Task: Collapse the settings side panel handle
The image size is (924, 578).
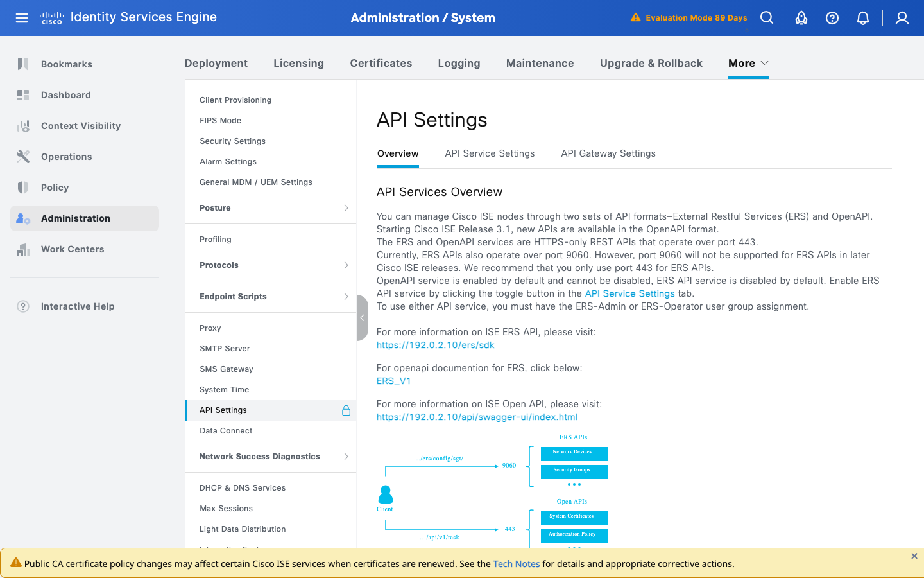Action: pyautogui.click(x=363, y=318)
